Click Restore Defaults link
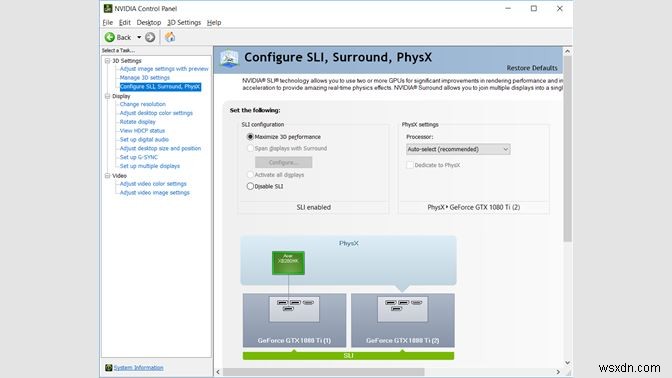672x378 pixels. [532, 68]
